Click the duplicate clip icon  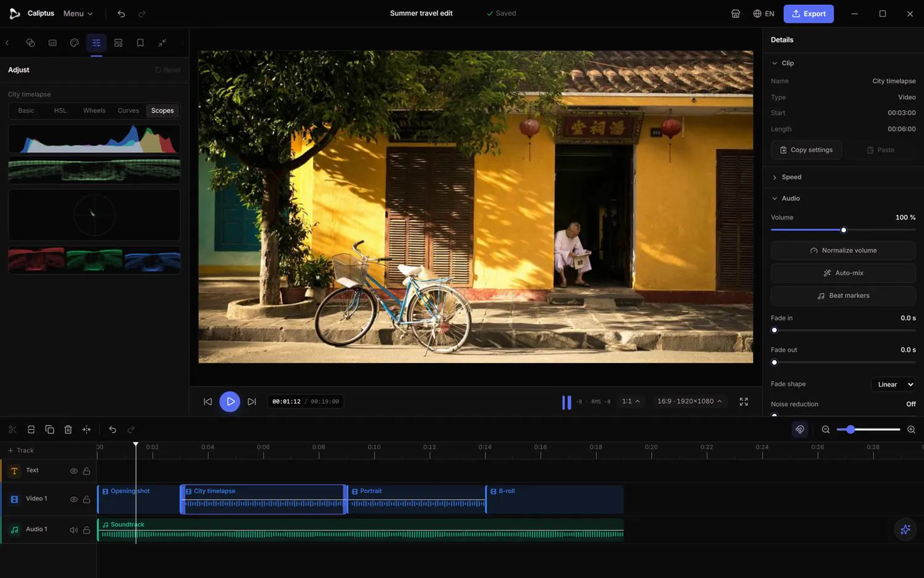coord(50,429)
